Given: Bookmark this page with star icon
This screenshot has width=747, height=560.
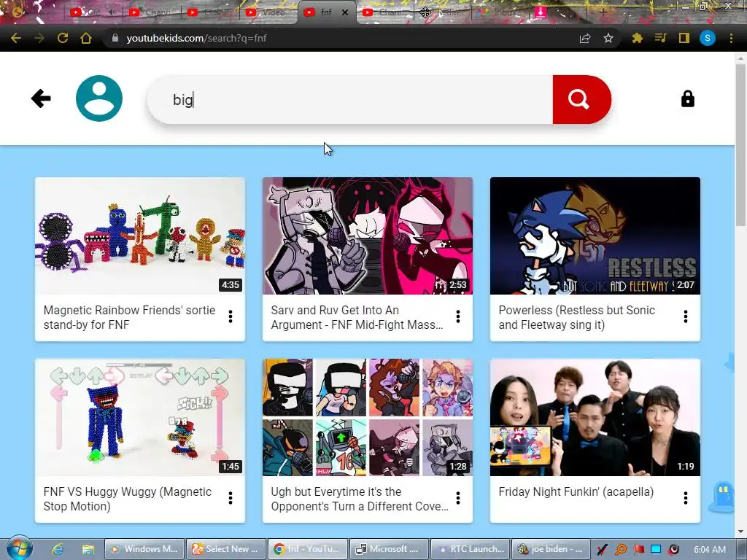Looking at the screenshot, I should 608,38.
